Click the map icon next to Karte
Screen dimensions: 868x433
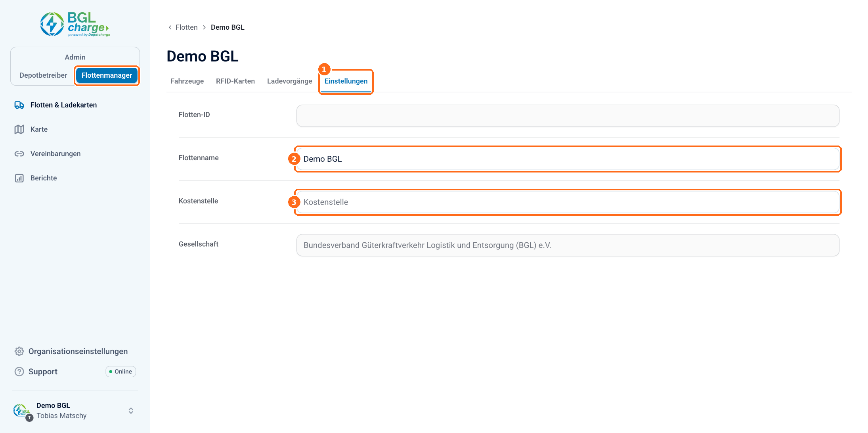pyautogui.click(x=19, y=129)
